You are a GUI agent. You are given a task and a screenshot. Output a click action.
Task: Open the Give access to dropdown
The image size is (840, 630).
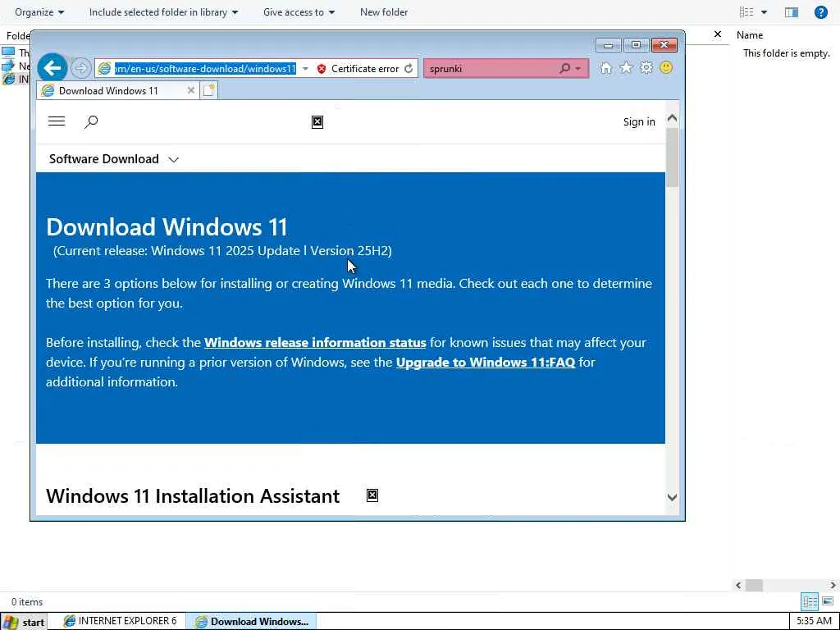point(299,11)
